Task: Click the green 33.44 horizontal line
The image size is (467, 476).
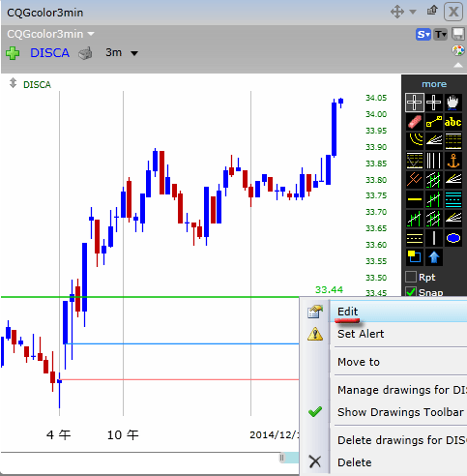Action: pyautogui.click(x=150, y=297)
